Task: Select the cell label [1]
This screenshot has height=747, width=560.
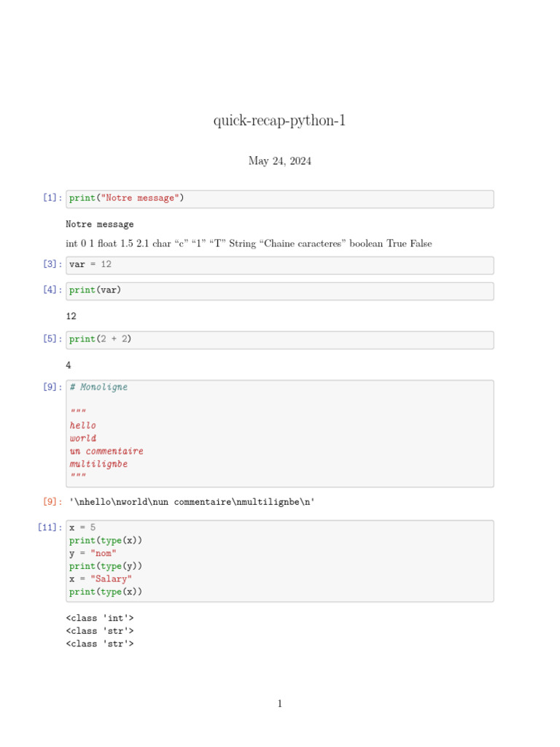Action: point(51,198)
